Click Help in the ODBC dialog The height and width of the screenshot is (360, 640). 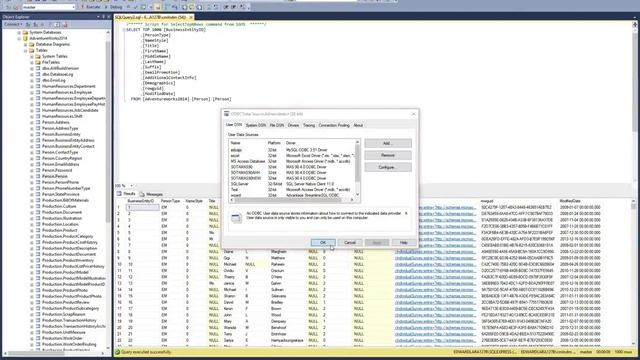[x=403, y=242]
